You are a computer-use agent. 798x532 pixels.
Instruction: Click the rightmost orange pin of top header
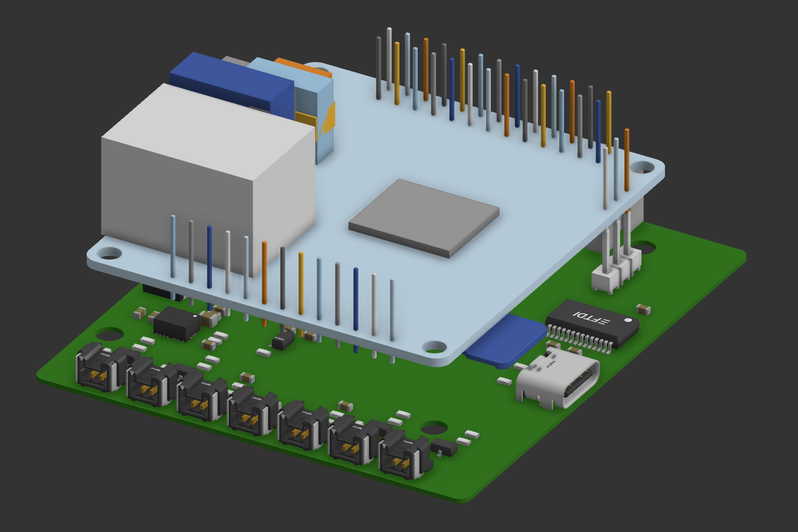(x=627, y=160)
